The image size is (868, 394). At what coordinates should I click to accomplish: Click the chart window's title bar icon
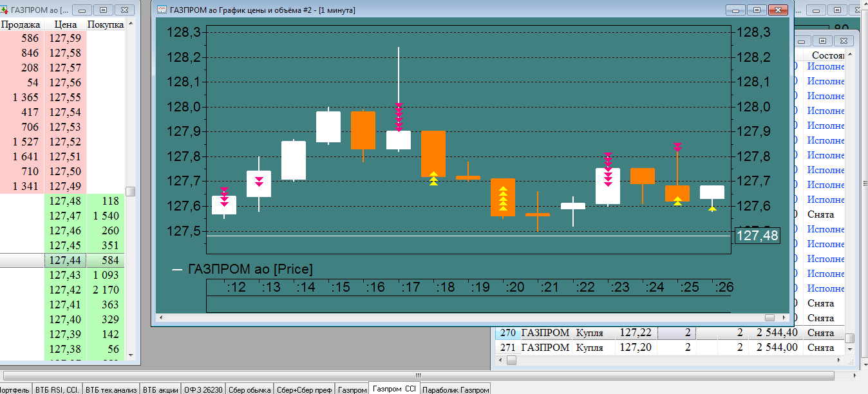[x=162, y=10]
